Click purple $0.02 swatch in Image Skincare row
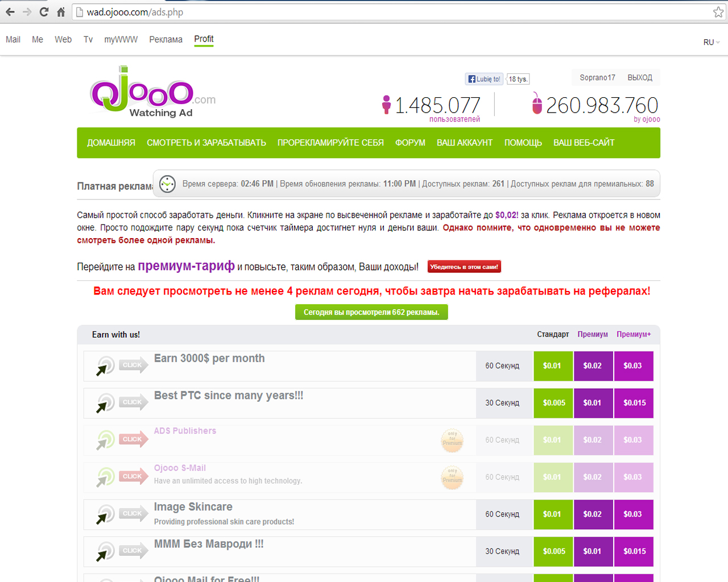Viewport: 728px width, 582px height. point(593,514)
